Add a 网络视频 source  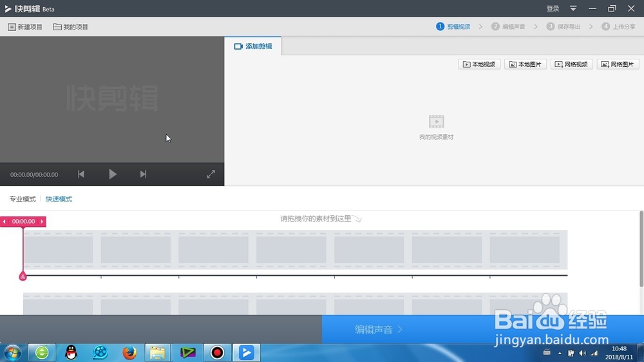click(572, 64)
